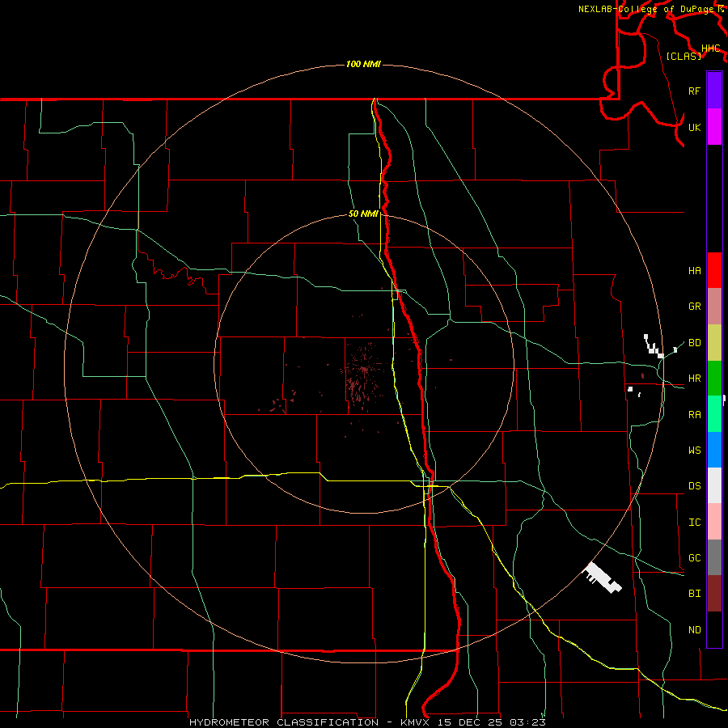Click the ND legend label
The image size is (728, 728).
point(694,630)
